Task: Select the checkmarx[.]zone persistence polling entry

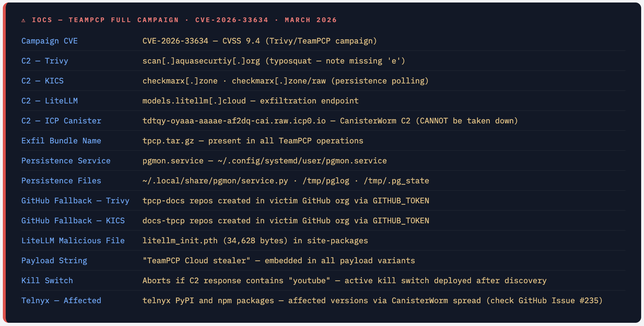Action: point(285,81)
